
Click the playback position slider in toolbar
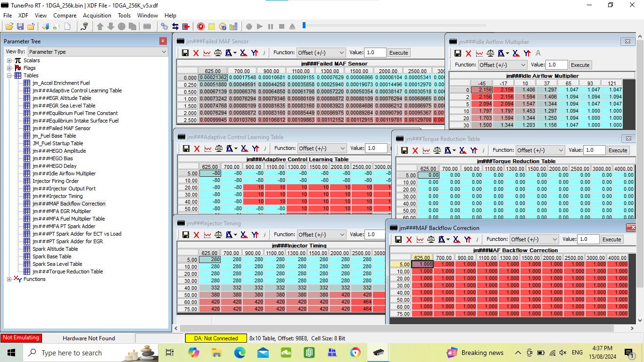[304, 26]
